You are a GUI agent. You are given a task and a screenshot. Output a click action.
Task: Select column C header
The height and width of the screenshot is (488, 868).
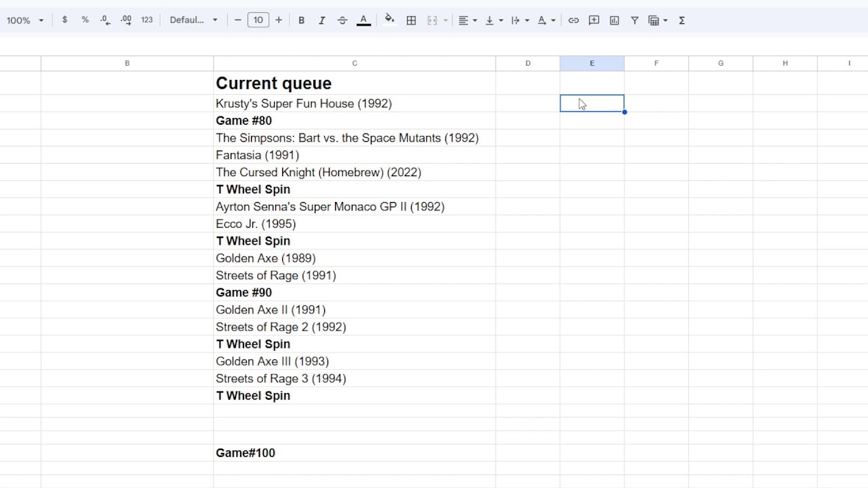click(x=355, y=63)
